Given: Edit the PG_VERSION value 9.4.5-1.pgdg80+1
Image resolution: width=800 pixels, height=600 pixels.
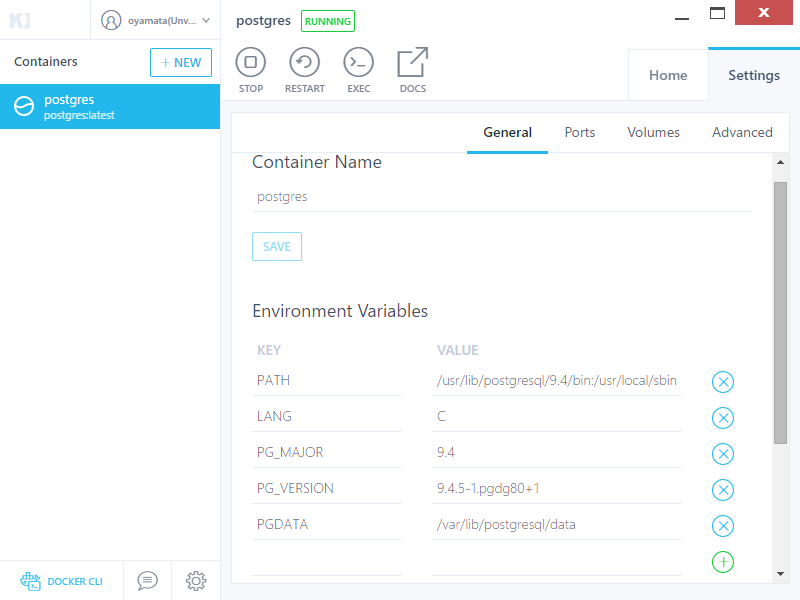Looking at the screenshot, I should tap(557, 489).
